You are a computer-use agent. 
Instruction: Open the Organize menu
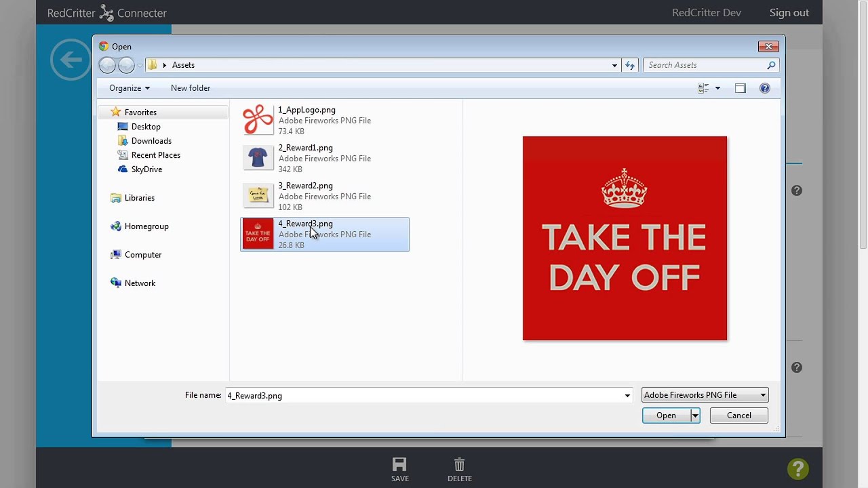[130, 88]
